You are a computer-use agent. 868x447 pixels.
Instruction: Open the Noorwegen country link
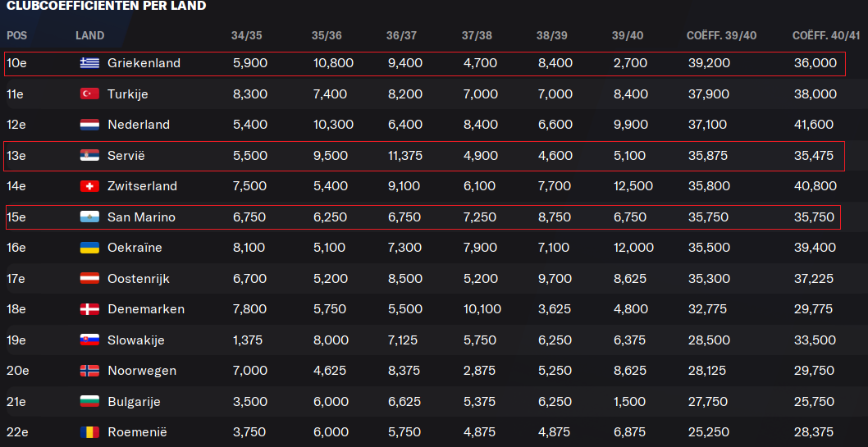142,371
